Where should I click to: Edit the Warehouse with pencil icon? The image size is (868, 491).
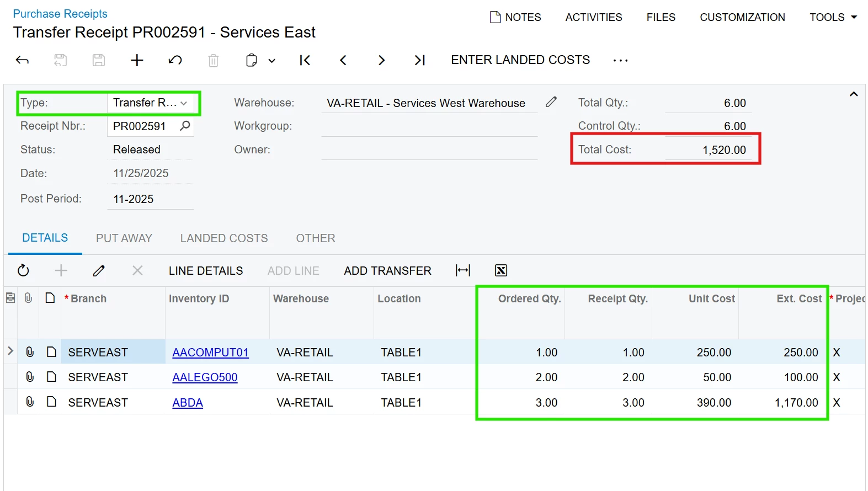[x=551, y=102]
